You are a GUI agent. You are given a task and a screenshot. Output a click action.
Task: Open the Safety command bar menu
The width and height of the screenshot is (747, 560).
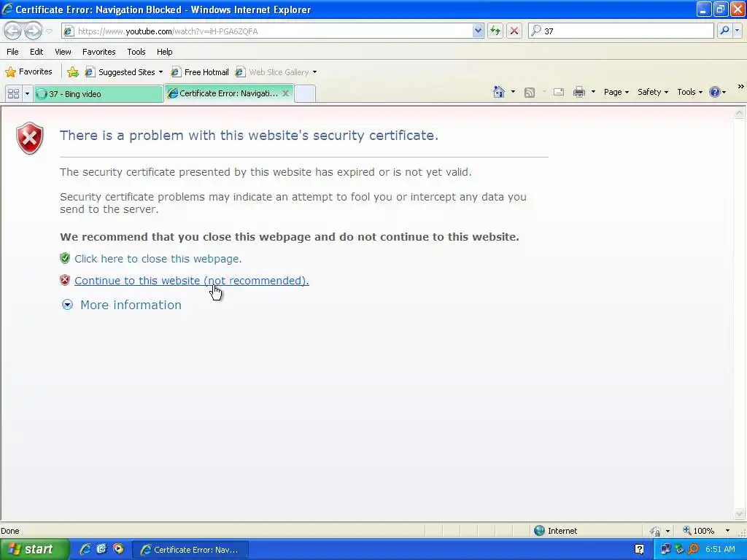653,92
